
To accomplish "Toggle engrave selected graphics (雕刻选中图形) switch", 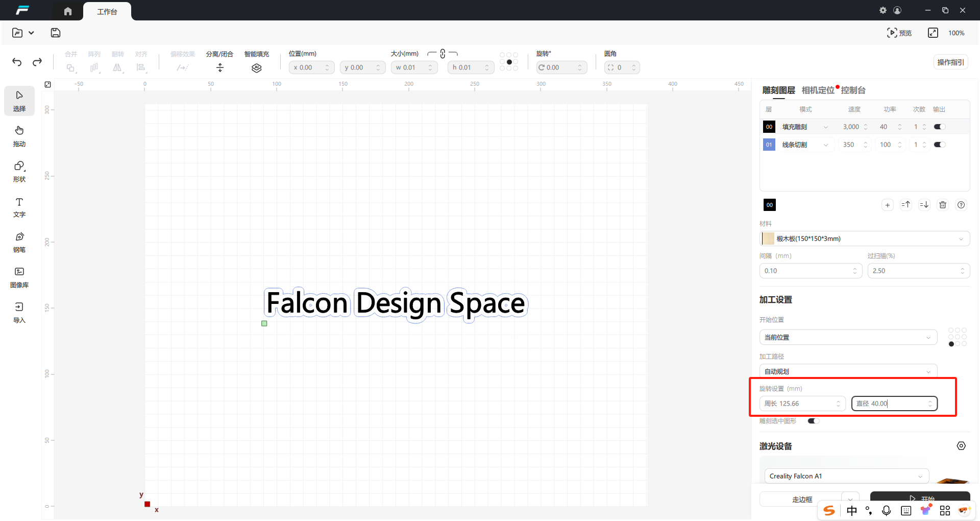I will click(x=814, y=421).
